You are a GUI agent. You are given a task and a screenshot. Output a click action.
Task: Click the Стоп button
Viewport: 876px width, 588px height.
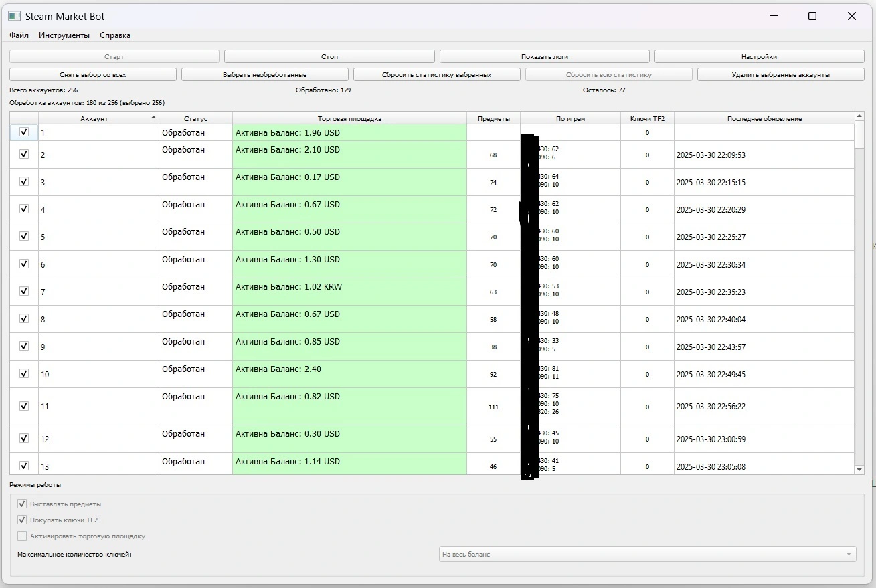coord(329,57)
